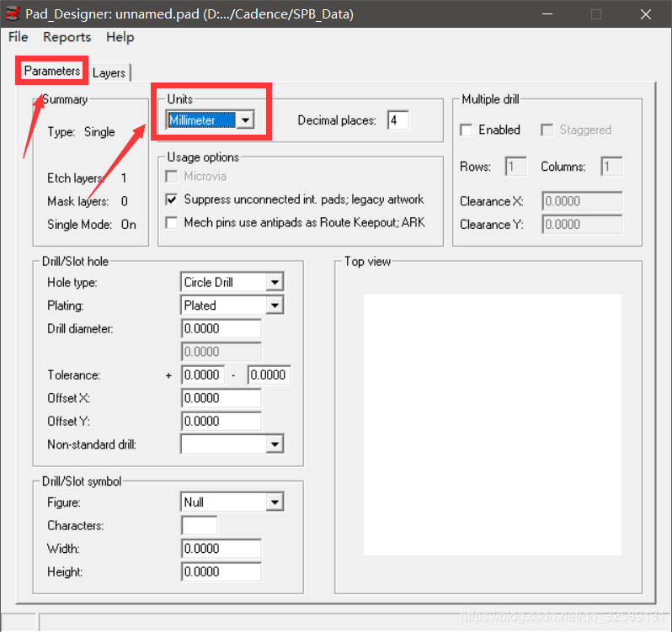
Task: Click the hole Offset Y field
Action: (x=221, y=422)
